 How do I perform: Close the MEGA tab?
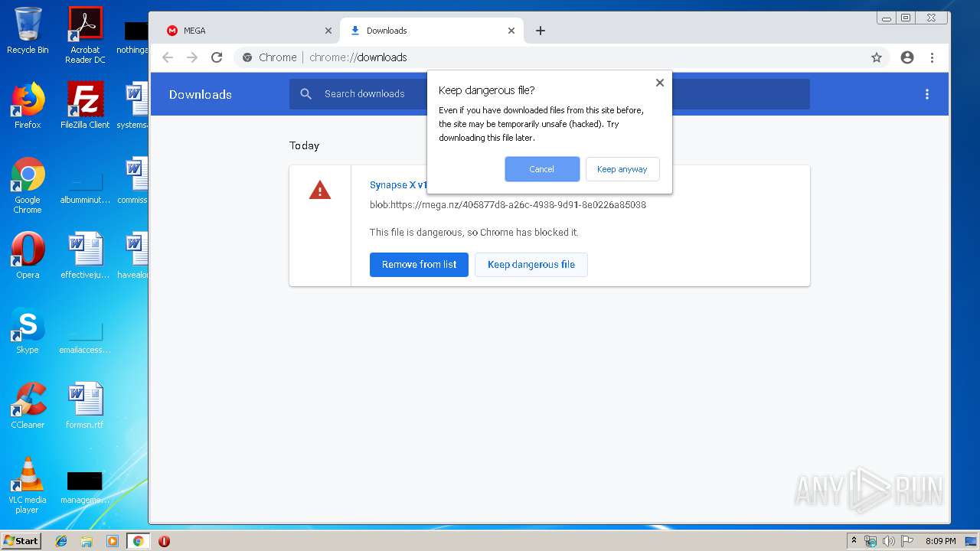328,31
